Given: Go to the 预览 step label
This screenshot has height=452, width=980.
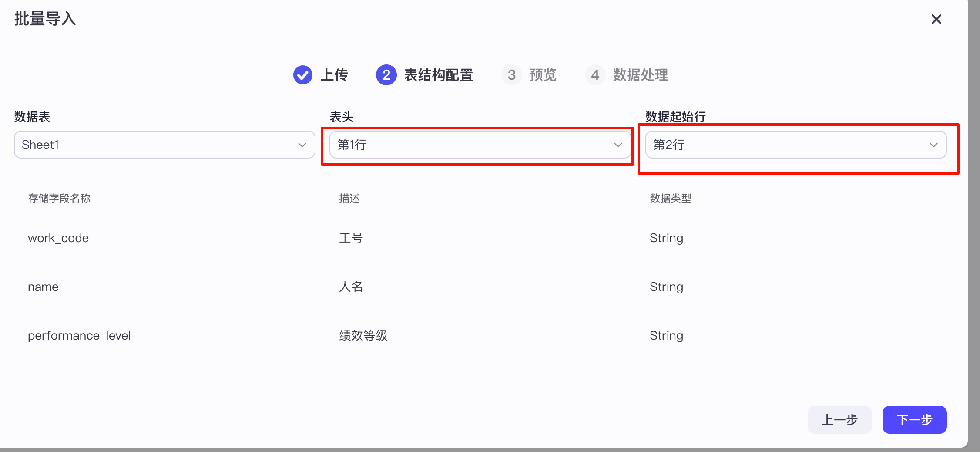Looking at the screenshot, I should [x=543, y=75].
